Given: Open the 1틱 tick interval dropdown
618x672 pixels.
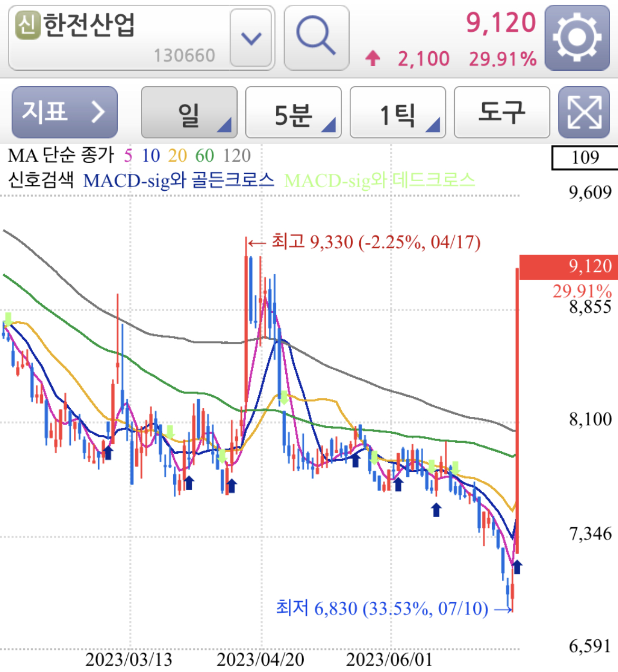Looking at the screenshot, I should pos(398,113).
